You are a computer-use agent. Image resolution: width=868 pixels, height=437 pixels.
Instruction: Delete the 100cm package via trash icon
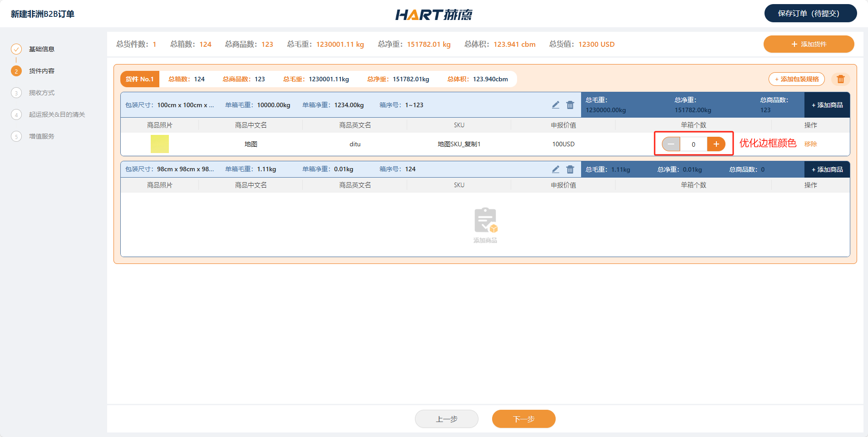[570, 105]
